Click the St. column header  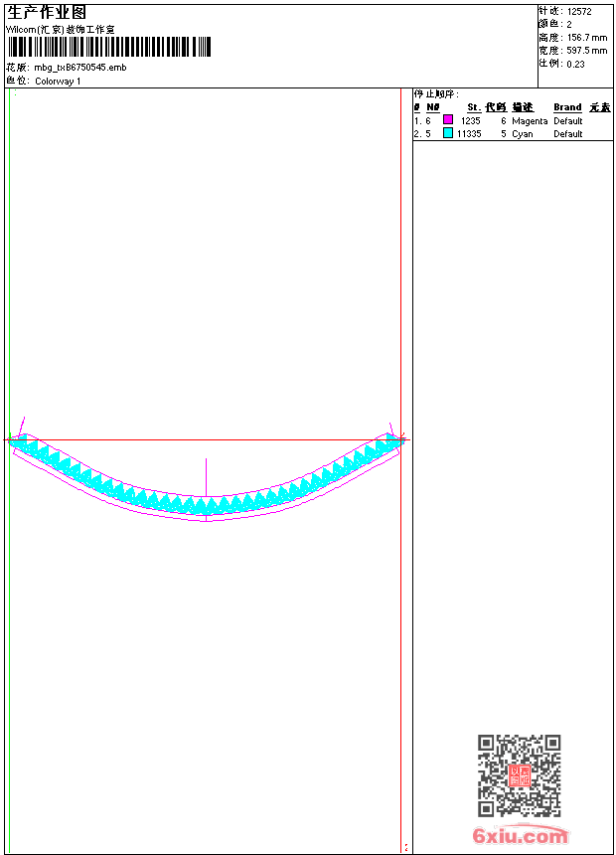[x=474, y=107]
